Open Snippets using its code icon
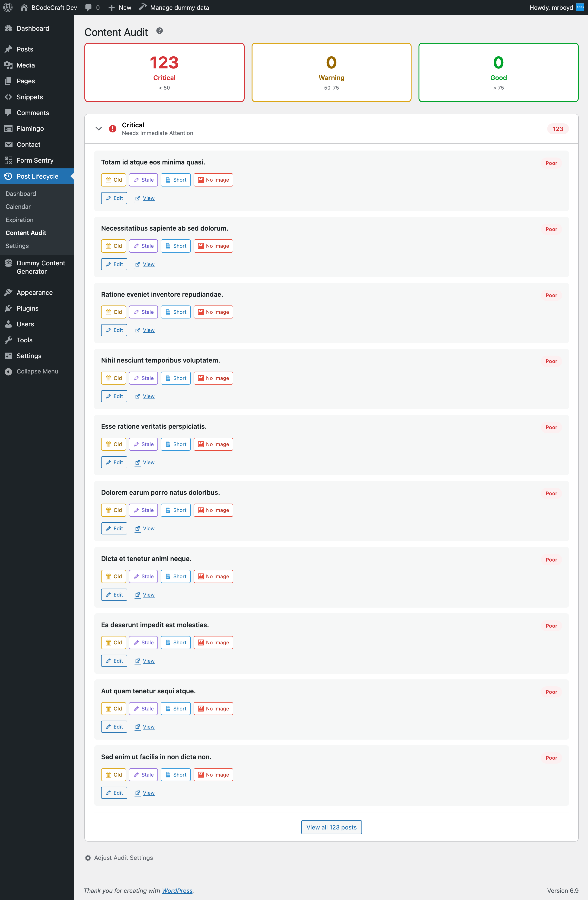The width and height of the screenshot is (588, 900). (9, 97)
